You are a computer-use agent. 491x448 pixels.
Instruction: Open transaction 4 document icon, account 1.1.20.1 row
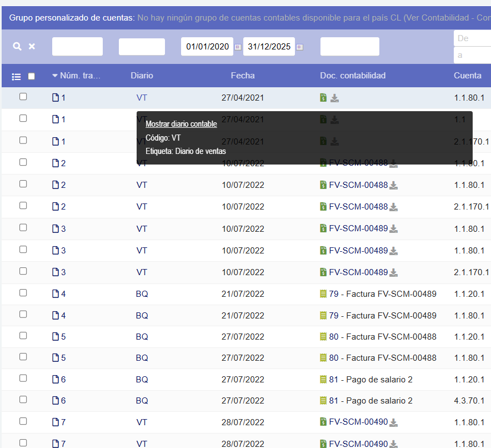(x=55, y=294)
